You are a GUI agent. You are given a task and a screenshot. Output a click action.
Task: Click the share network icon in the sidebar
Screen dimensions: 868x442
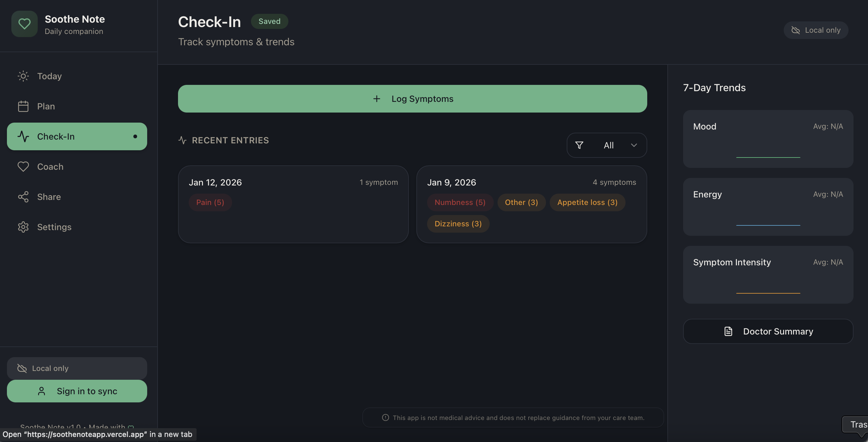click(x=23, y=197)
